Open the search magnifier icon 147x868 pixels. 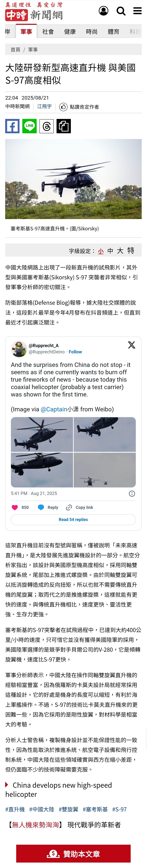pyautogui.click(x=121, y=11)
